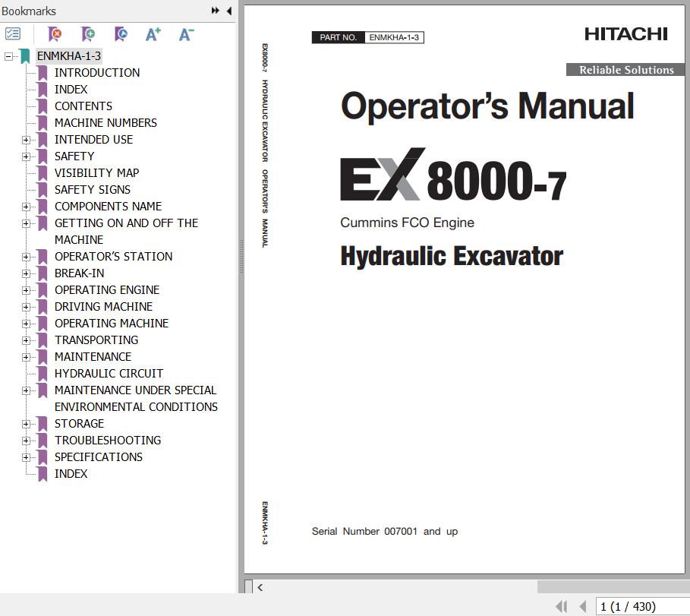The width and height of the screenshot is (690, 616).
Task: Expand the TROUBLESHOOTING bookmark
Action: tap(26, 441)
